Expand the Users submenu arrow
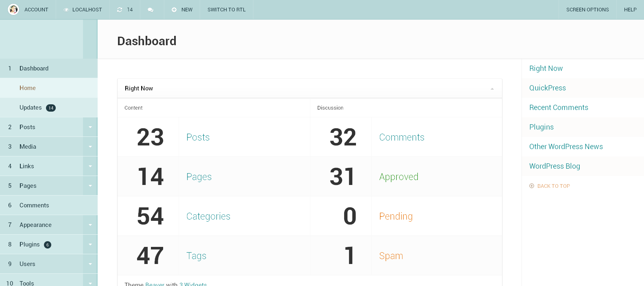This screenshot has width=644, height=286. [90, 264]
